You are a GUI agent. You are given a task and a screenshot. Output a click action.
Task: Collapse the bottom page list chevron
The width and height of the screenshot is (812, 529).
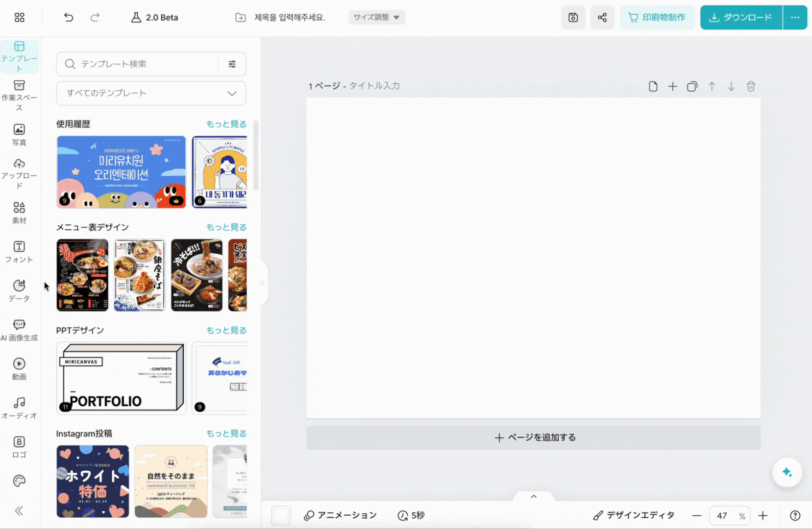(x=533, y=496)
